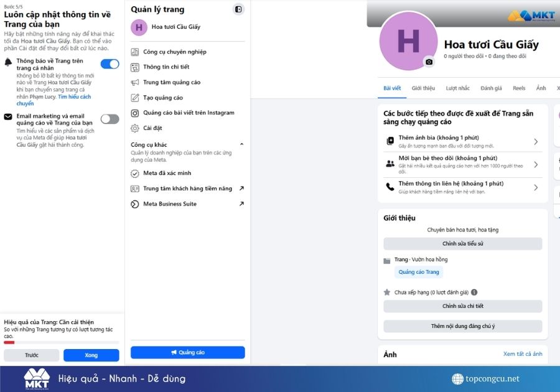Open Thêm ảnh bìa step chevron

(x=536, y=142)
